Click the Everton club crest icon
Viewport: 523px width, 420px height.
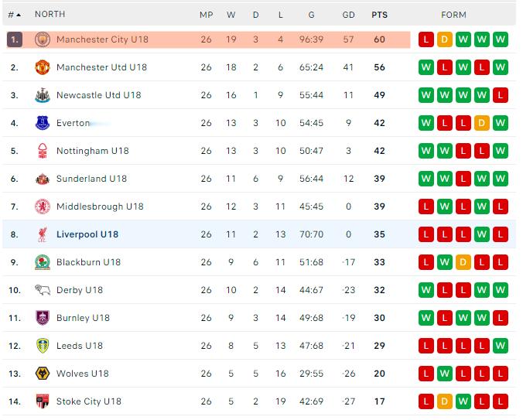pos(43,123)
